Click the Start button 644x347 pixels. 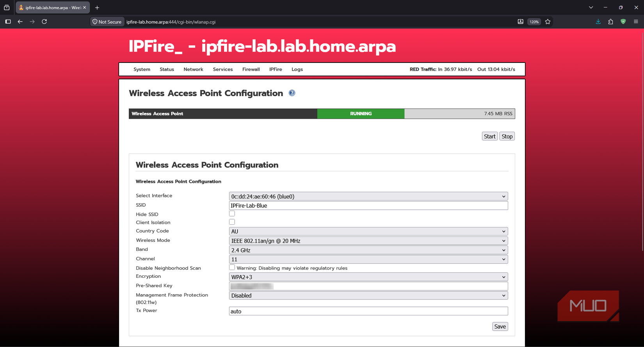click(x=490, y=136)
